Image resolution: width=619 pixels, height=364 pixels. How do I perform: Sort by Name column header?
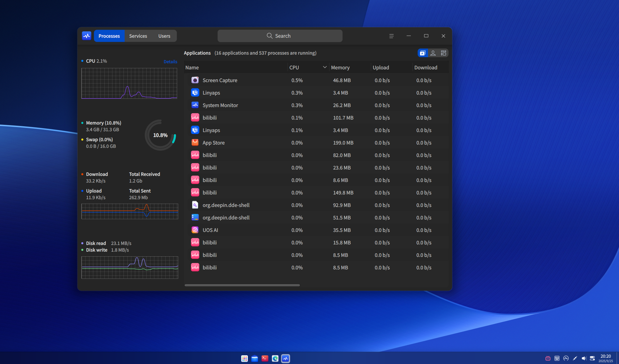235,67
